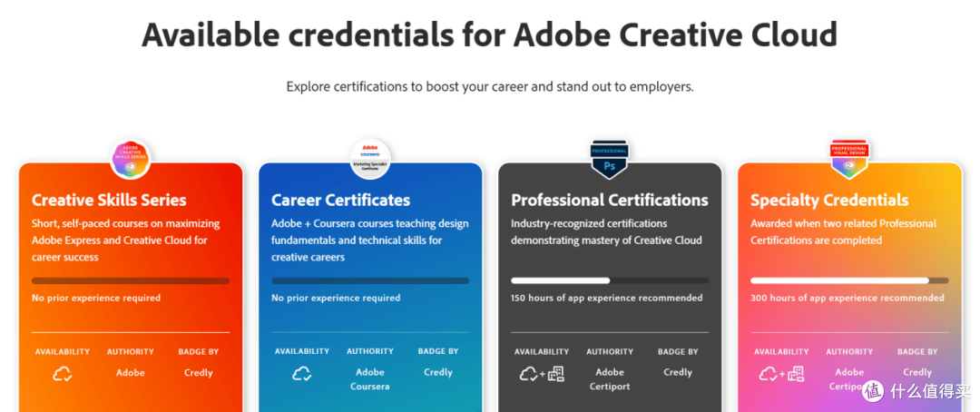The image size is (980, 412).
Task: Click 'Credly' in Professional Certifications card
Action: 678,373
